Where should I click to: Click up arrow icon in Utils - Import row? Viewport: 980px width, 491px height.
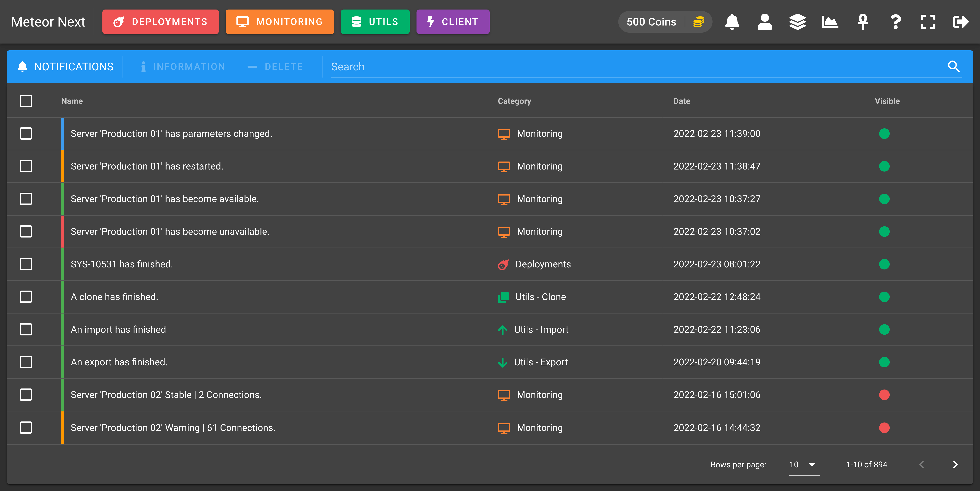coord(503,330)
